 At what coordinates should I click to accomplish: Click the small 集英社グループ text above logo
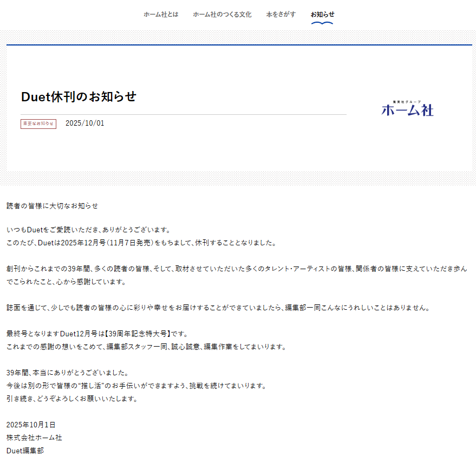407,101
